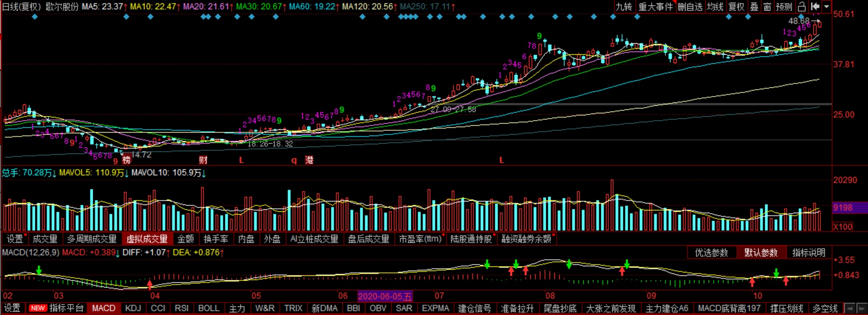Select the 外盘 tab
This screenshot has width=868, height=315.
272,239
